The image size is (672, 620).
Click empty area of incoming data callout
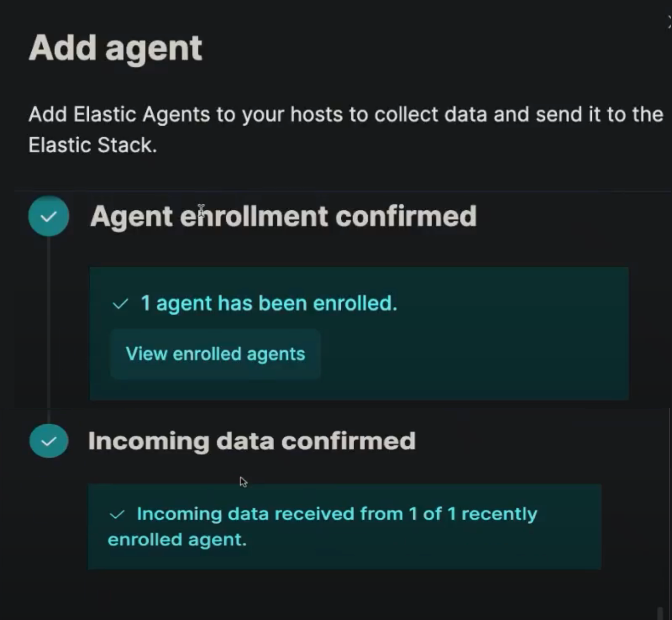tap(432, 547)
